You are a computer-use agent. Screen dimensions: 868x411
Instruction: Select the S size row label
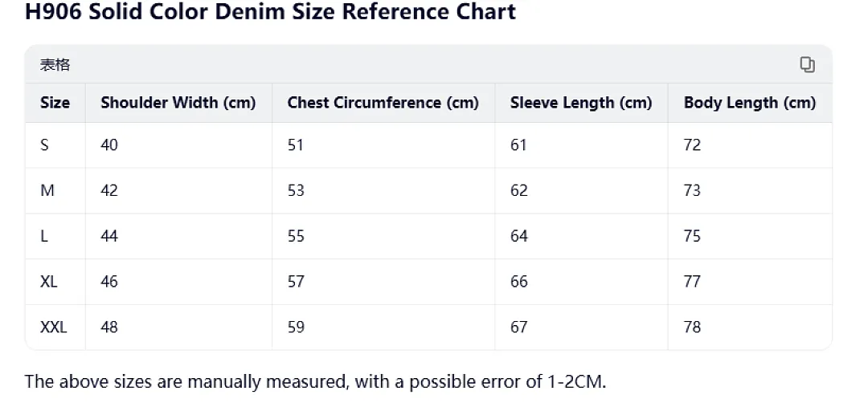click(44, 145)
